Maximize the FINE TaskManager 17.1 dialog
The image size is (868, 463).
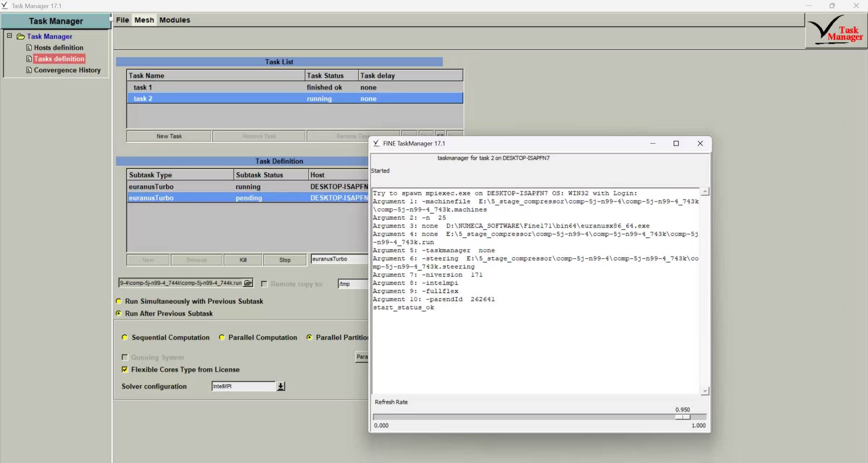point(676,143)
